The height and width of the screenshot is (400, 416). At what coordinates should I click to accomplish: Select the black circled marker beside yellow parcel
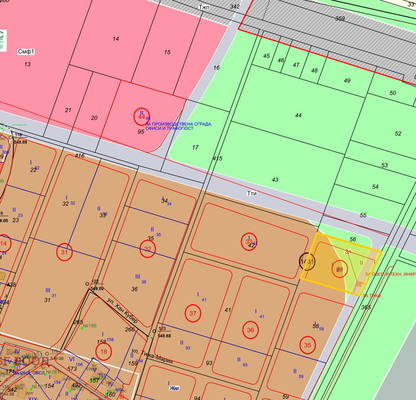[307, 261]
